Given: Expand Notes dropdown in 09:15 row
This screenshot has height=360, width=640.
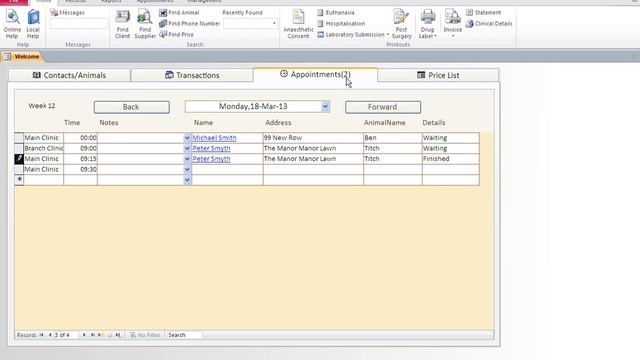Looking at the screenshot, I should [187, 159].
